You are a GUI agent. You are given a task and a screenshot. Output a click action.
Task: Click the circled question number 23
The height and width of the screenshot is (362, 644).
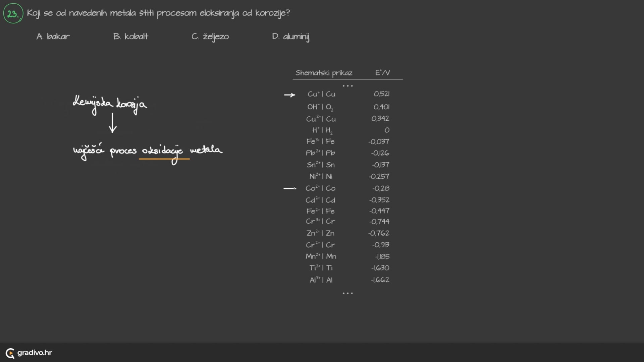13,14
